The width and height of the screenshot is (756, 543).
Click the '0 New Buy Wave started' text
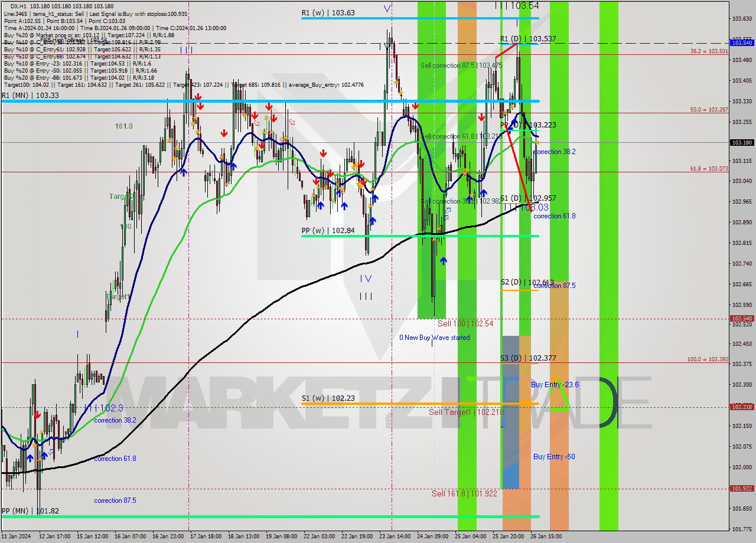pos(435,338)
